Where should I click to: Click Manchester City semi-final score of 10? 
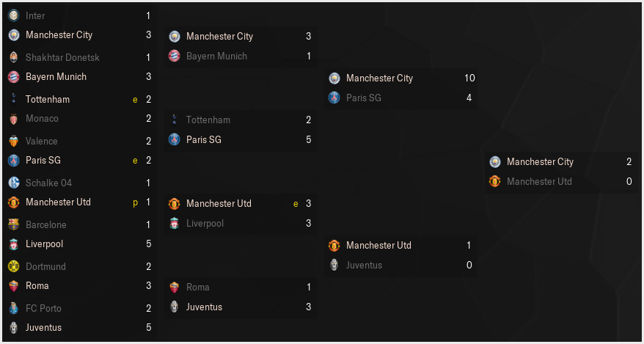[470, 78]
